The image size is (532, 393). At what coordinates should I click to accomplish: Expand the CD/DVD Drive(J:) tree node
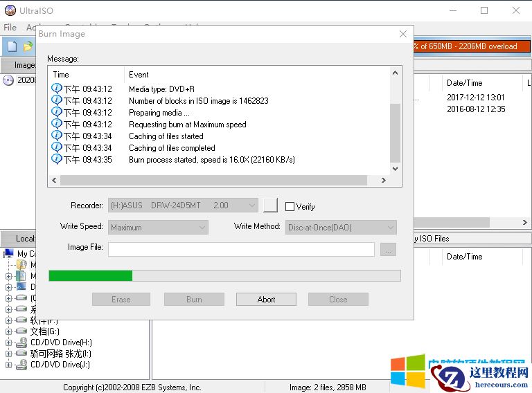coord(8,365)
